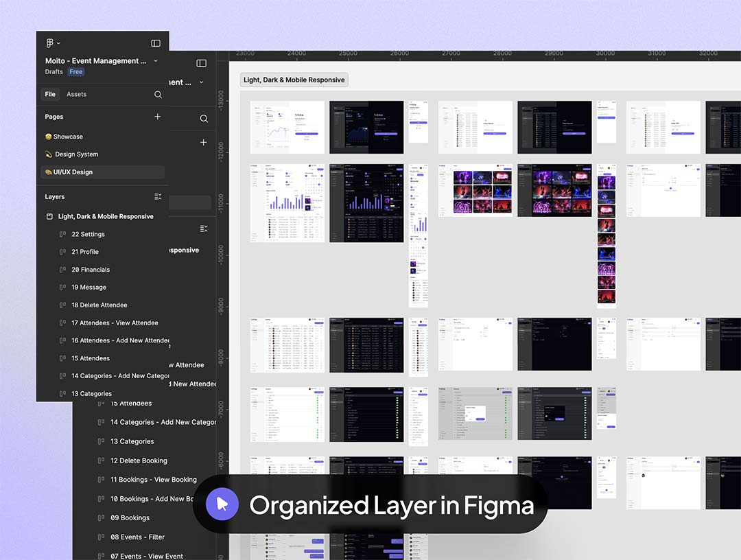Click the frame icon beside 22 Settings layer
Image resolution: width=741 pixels, height=560 pixels.
62,235
